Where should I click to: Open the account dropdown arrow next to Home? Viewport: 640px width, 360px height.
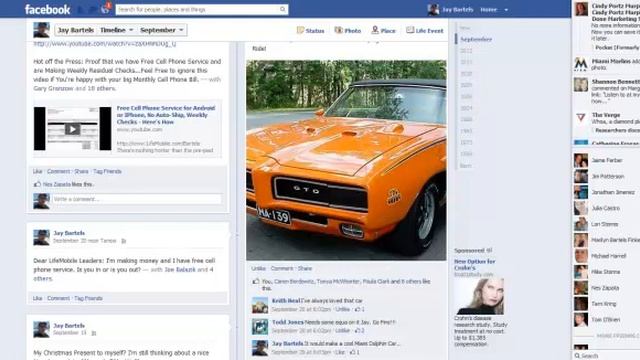point(506,10)
